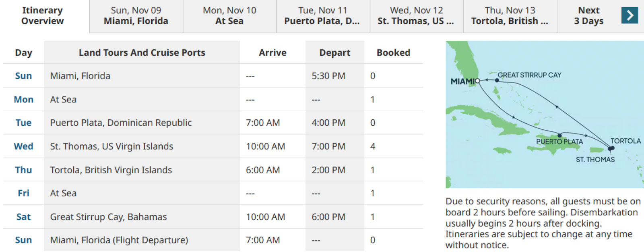The width and height of the screenshot is (644, 252).
Task: Click the Great Stirrup Cay map marker
Action: point(497,80)
